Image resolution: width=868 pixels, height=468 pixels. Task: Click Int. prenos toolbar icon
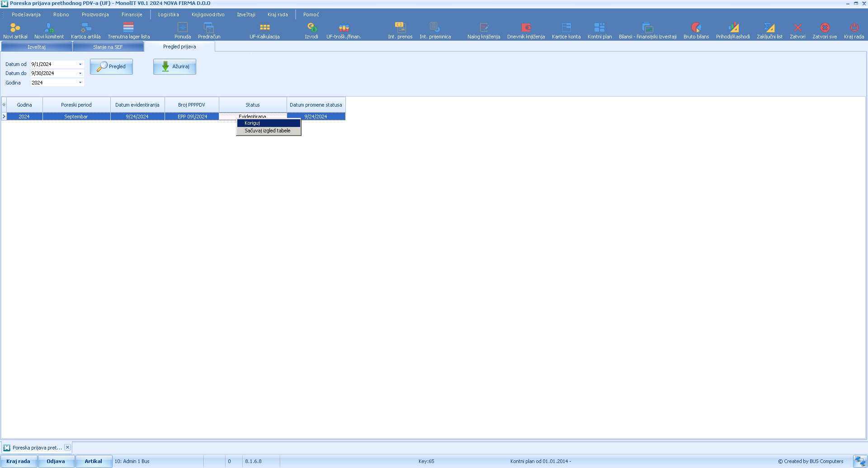(400, 31)
